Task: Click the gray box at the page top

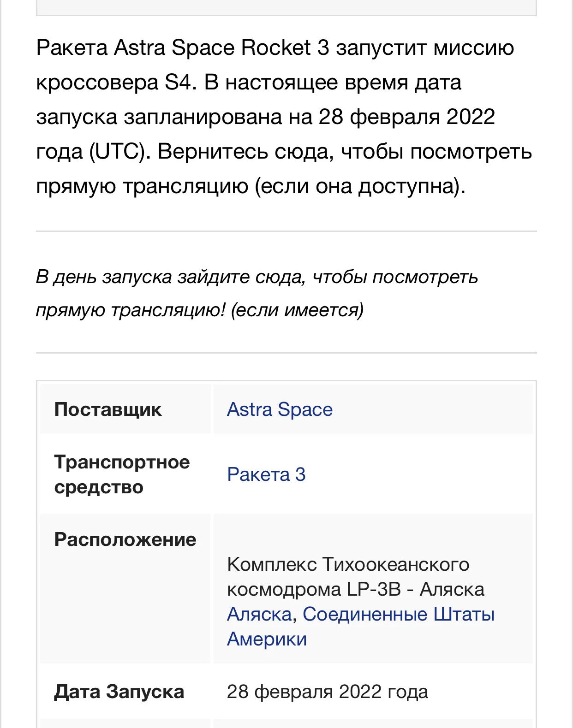Action: point(286,8)
